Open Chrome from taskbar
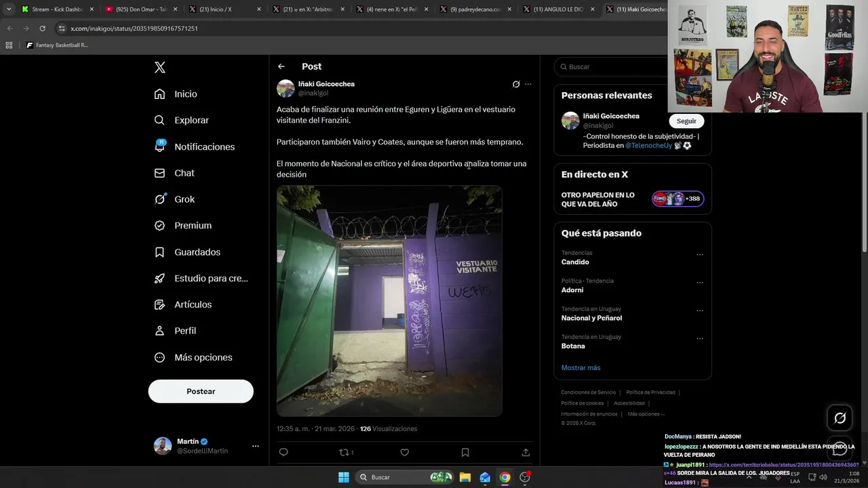The image size is (868, 488). 505,477
